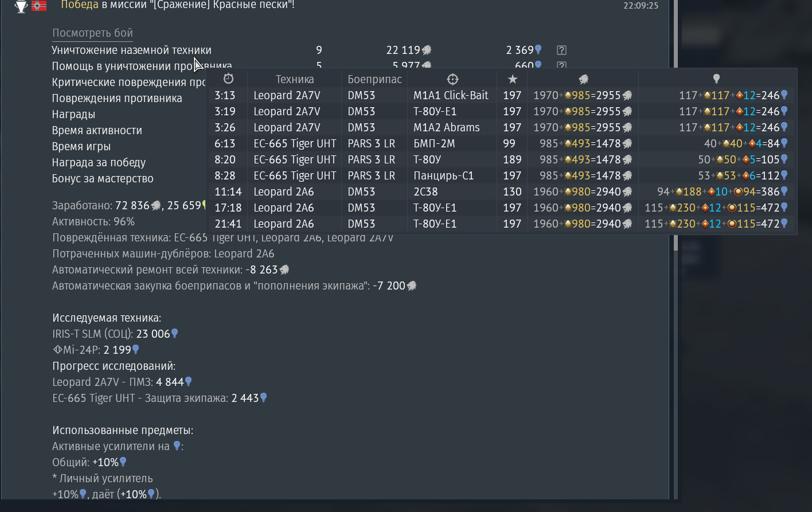Click the score value 189 in tooltip
812x512 pixels.
tap(512, 159)
